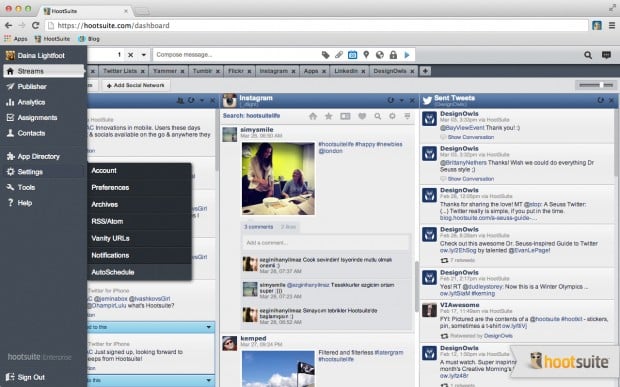The height and width of the screenshot is (387, 620).
Task: Expand the profile picker dropdown arrow
Action: 144,55
